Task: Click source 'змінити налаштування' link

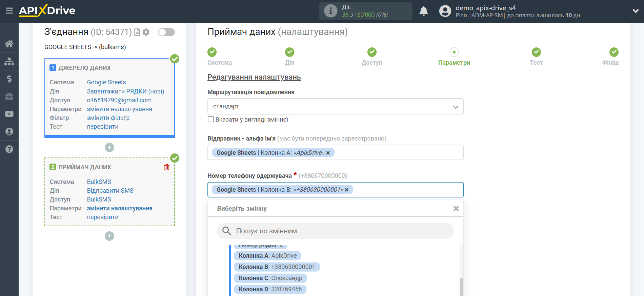Action: pos(119,109)
